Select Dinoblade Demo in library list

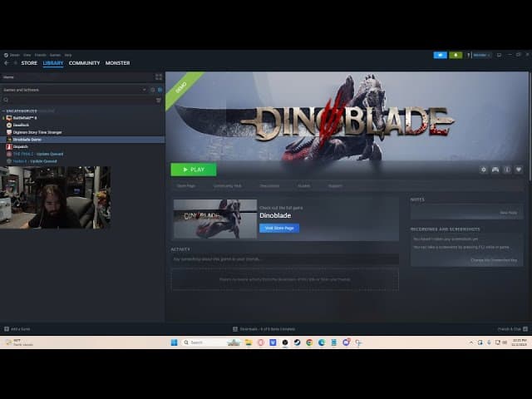[x=83, y=140]
